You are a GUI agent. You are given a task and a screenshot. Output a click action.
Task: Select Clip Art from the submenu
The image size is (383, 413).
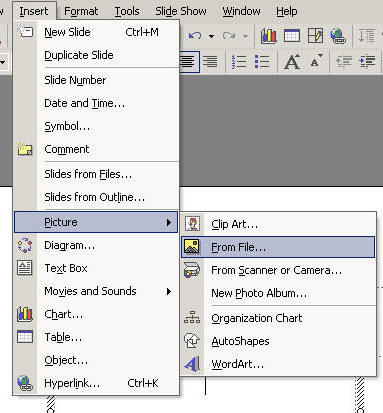pyautogui.click(x=278, y=224)
